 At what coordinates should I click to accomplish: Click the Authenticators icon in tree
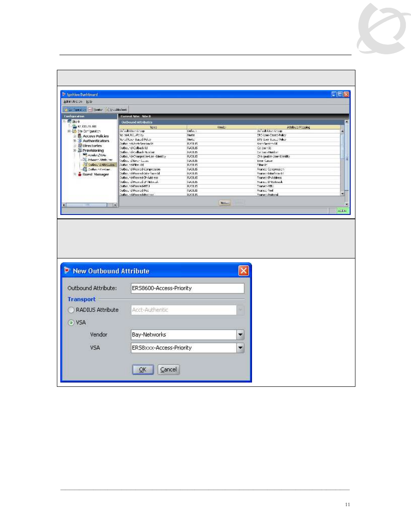pyautogui.click(x=80, y=140)
